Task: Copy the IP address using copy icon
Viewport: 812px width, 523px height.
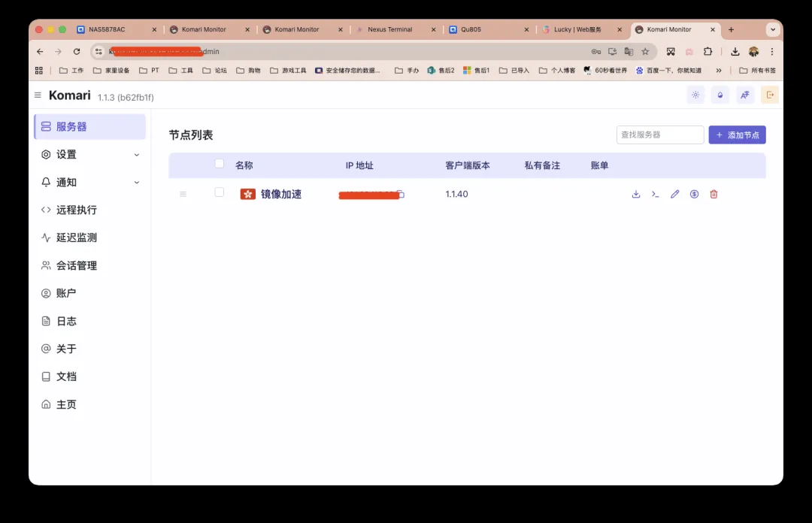Action: 401,194
